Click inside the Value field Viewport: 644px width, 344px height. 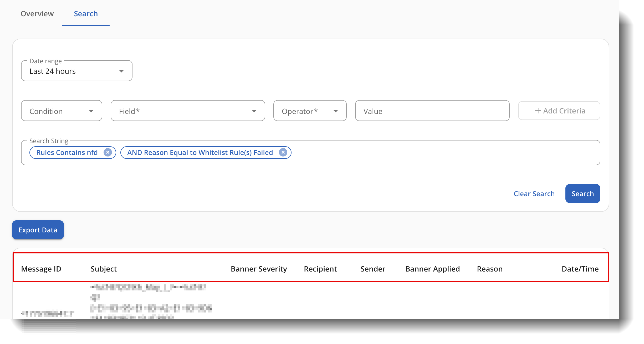click(x=432, y=111)
